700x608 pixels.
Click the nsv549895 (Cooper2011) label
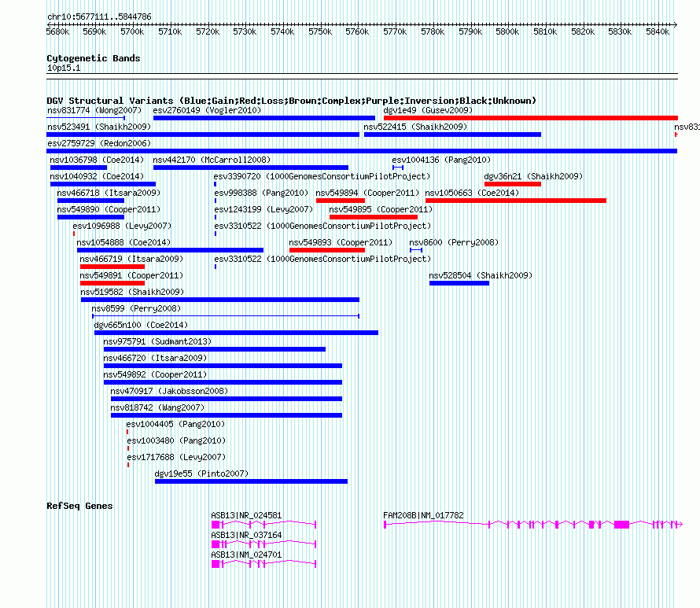point(381,209)
